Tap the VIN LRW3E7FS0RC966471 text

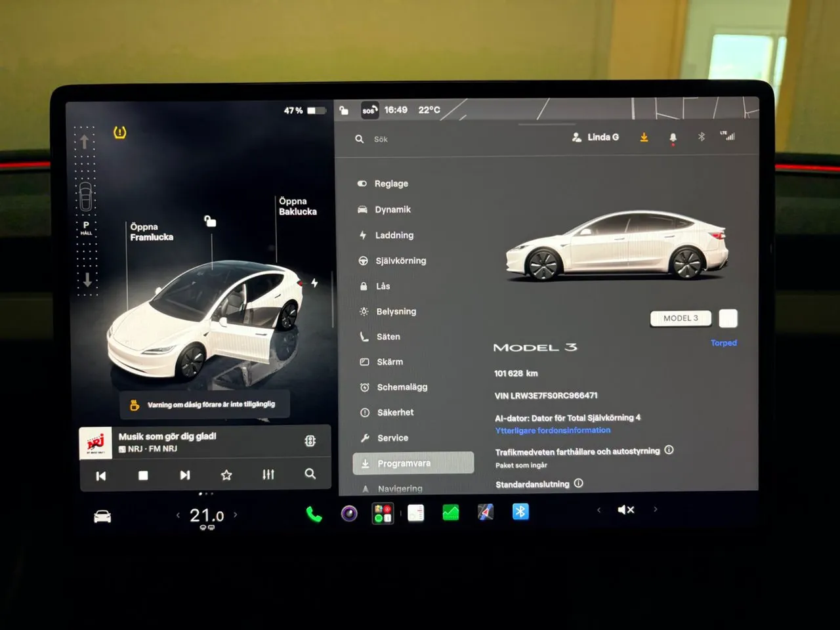(x=546, y=396)
